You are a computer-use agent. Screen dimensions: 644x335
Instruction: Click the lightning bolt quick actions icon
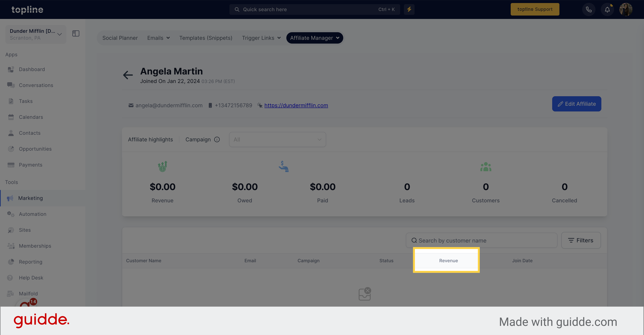click(x=409, y=9)
